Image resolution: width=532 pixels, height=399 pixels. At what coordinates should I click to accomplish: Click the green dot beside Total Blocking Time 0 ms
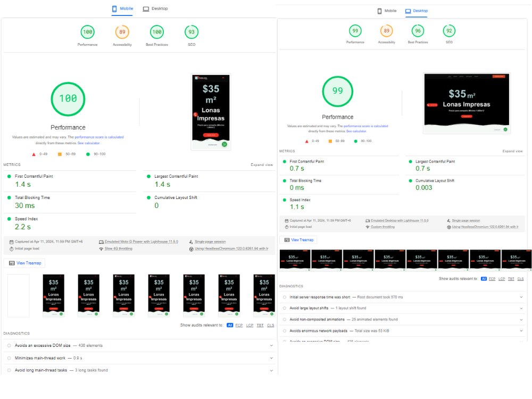coord(284,181)
